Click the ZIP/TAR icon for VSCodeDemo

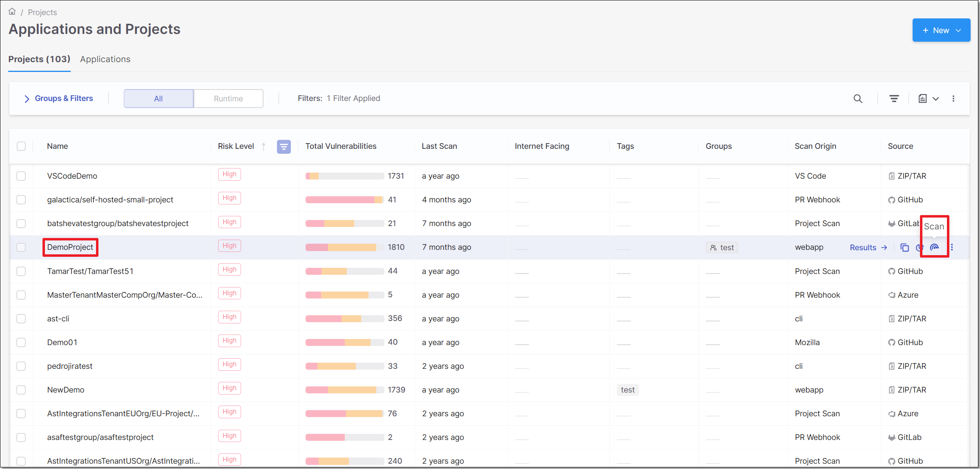coord(892,176)
